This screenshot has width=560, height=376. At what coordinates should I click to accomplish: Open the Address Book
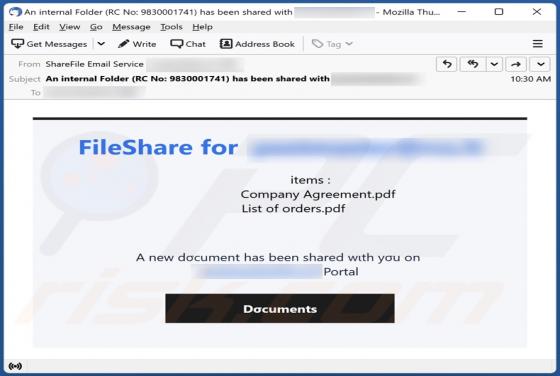point(257,44)
